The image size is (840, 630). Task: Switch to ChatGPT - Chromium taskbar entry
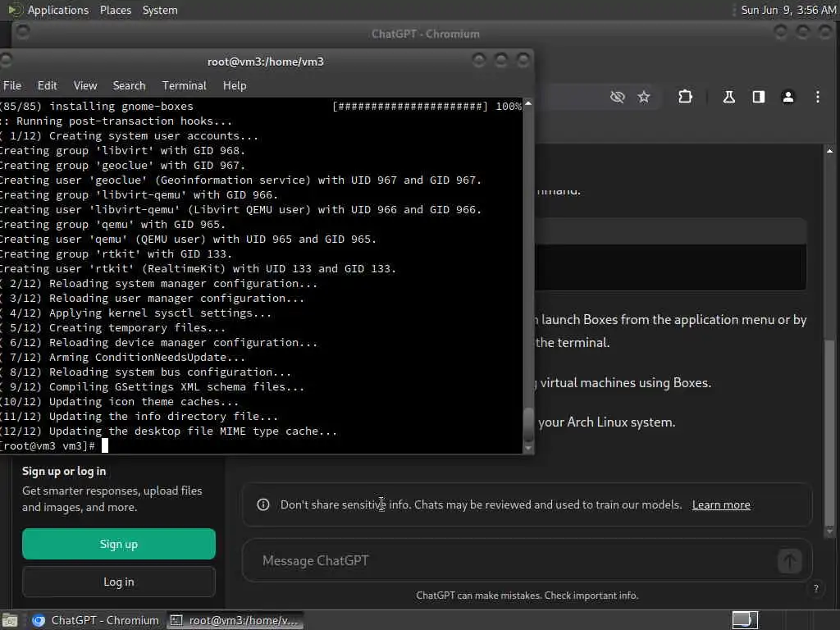[95, 620]
